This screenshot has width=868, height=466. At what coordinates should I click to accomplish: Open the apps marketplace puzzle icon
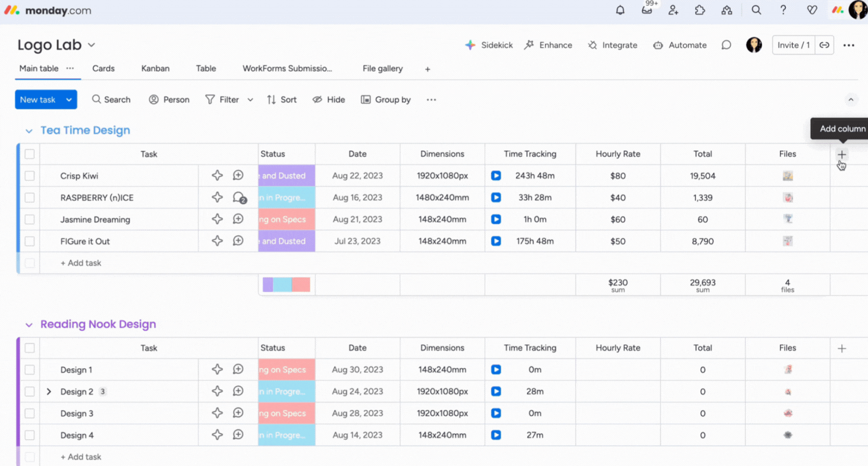[x=700, y=10]
